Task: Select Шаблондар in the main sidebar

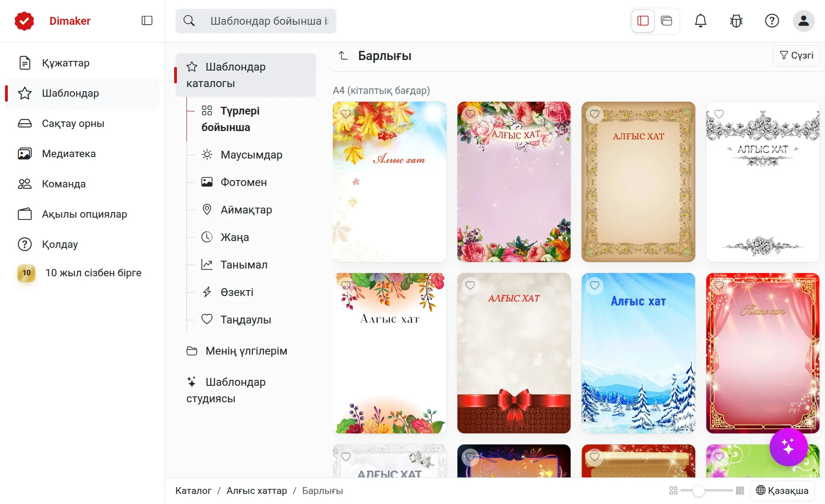Action: click(x=82, y=93)
